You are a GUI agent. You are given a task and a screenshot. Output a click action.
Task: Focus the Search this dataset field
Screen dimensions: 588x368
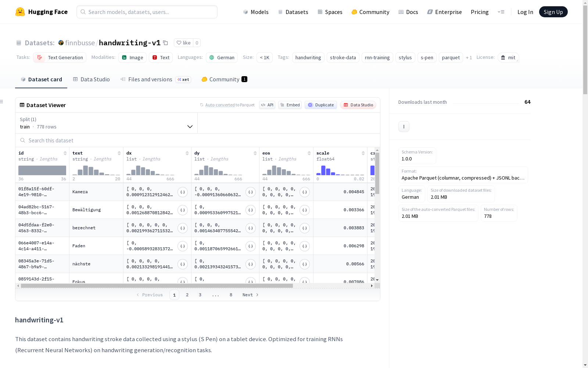(x=198, y=140)
